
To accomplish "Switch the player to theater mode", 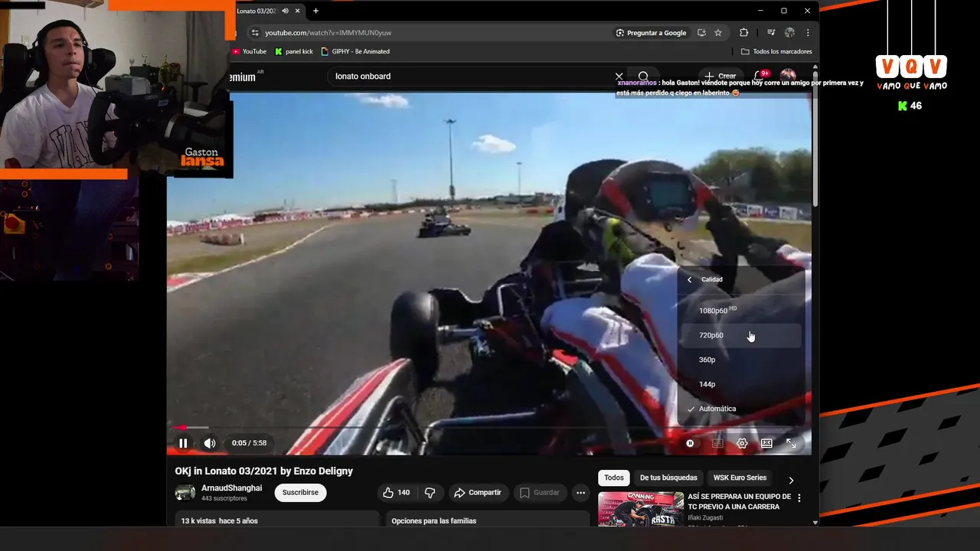I will pos(766,443).
